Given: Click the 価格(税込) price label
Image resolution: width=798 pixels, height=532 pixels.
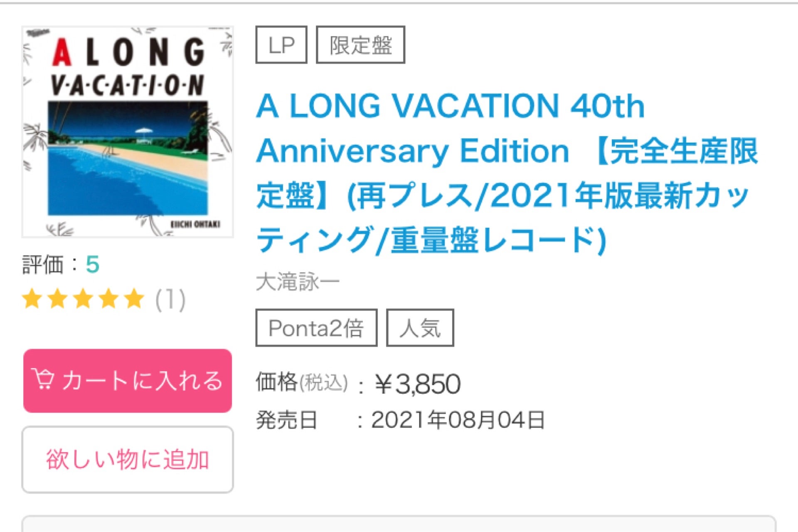Looking at the screenshot, I should pos(301,382).
